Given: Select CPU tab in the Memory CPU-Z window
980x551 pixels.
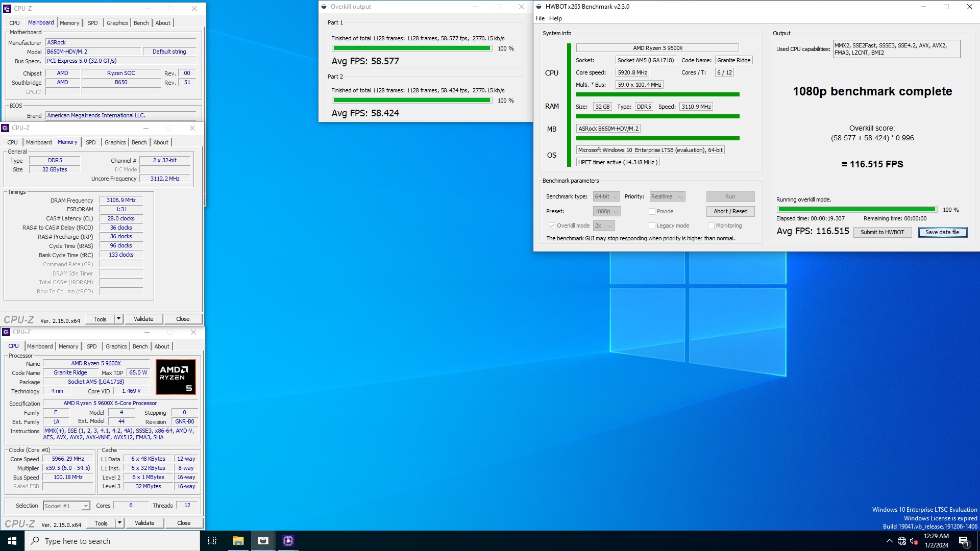Looking at the screenshot, I should tap(13, 142).
